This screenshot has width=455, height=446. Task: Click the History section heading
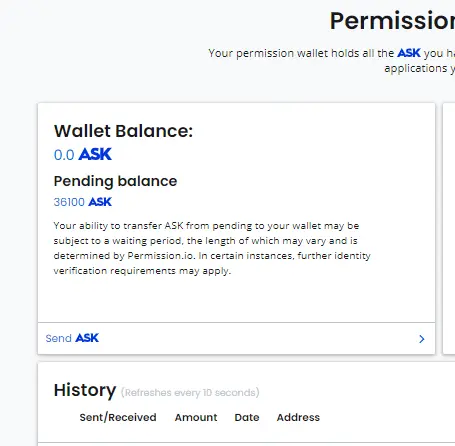[85, 390]
